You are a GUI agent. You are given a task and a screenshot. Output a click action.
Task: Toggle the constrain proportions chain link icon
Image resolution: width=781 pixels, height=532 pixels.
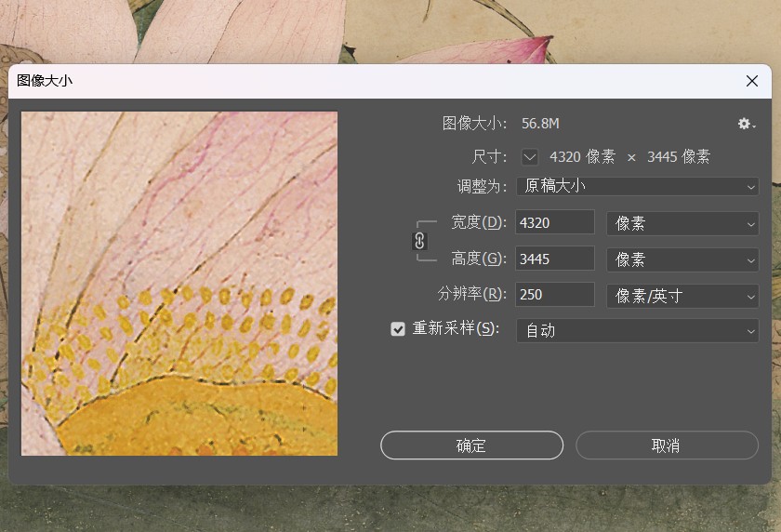[x=419, y=241]
